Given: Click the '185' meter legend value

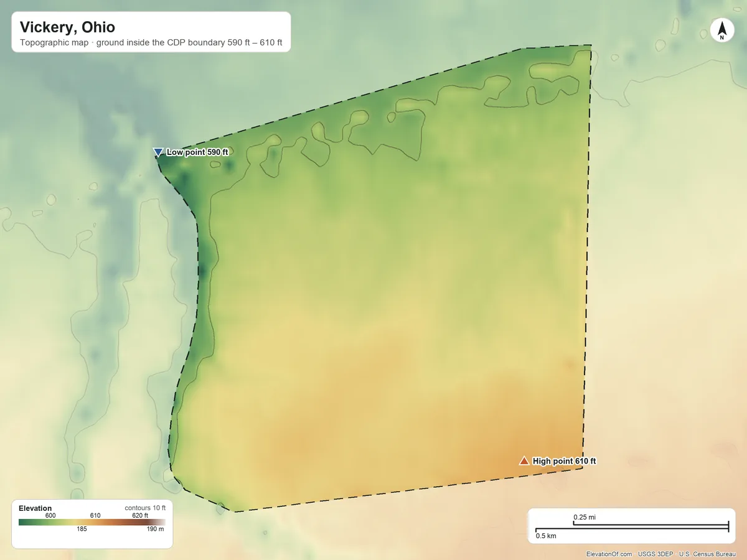Looking at the screenshot, I should 82,530.
